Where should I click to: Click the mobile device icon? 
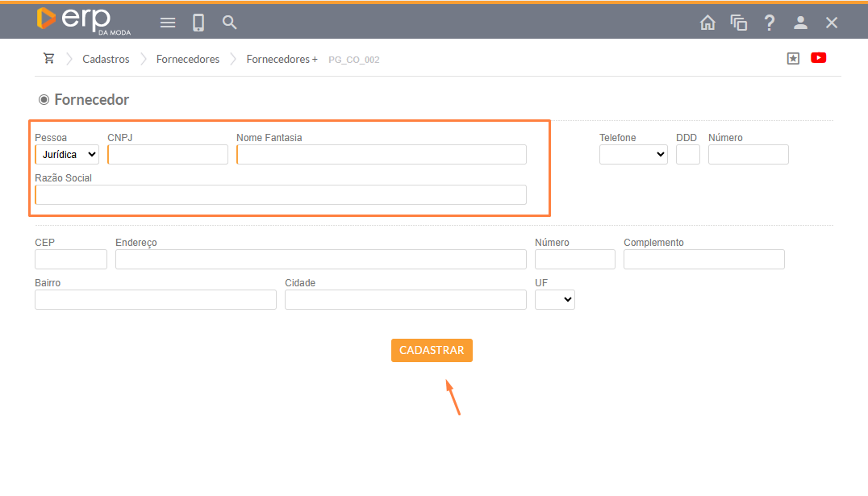(198, 23)
